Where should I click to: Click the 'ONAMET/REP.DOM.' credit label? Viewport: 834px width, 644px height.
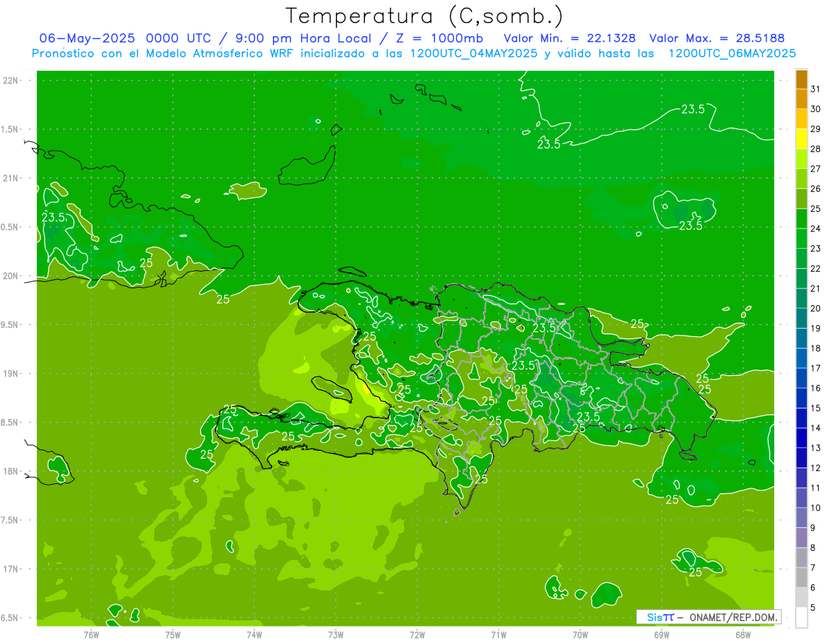pyautogui.click(x=735, y=617)
